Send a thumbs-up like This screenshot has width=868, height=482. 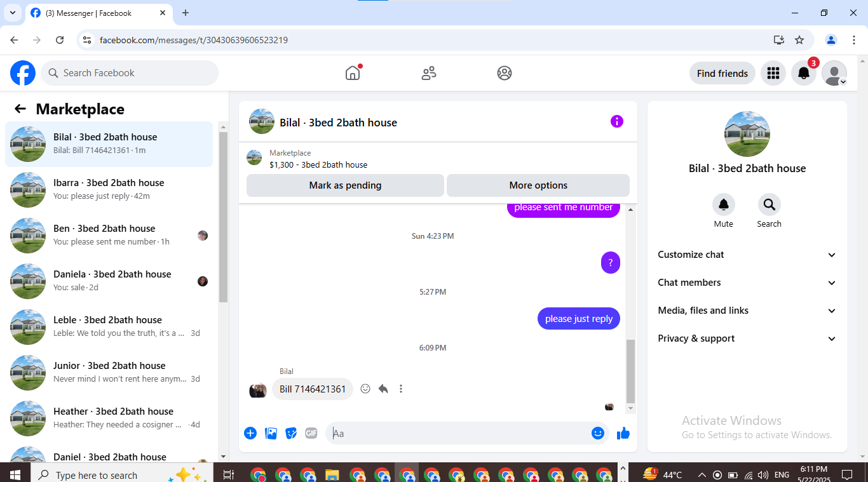tap(623, 433)
